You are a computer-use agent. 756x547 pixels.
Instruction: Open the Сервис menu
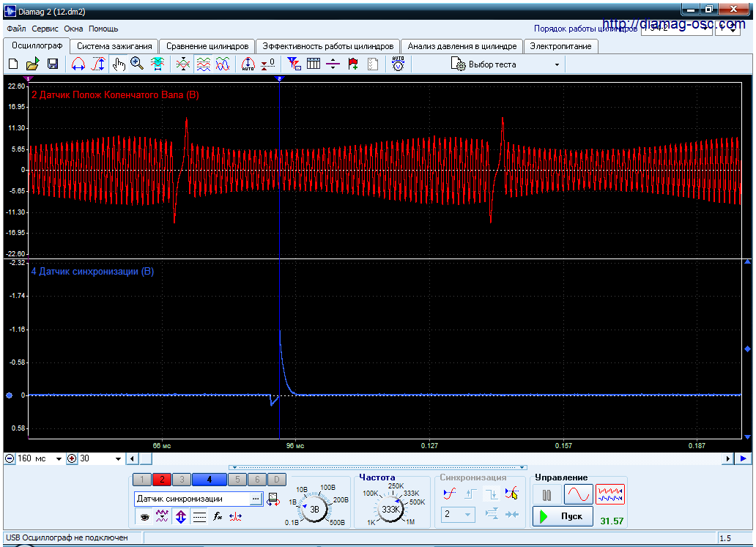tap(45, 29)
